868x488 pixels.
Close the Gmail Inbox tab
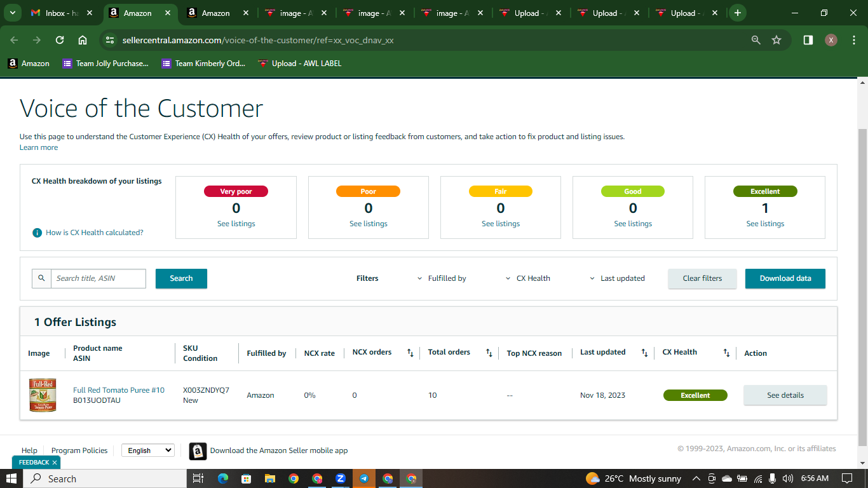90,13
